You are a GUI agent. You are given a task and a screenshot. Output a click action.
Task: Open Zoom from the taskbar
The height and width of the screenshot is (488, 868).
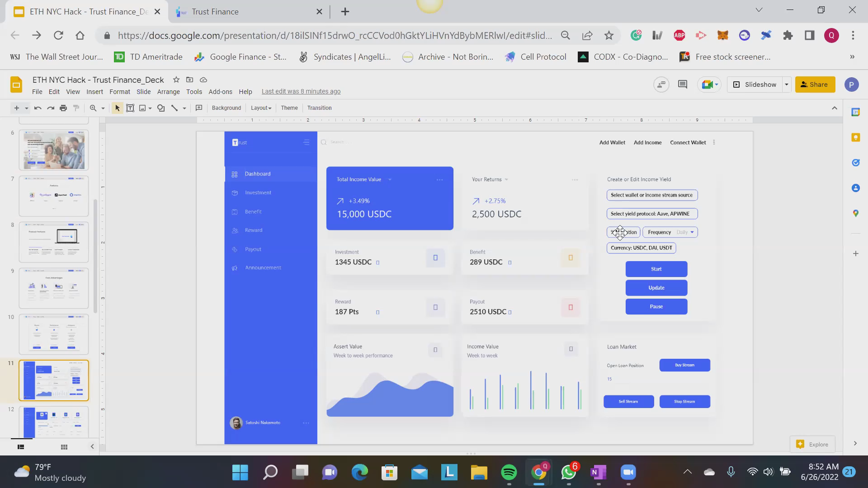coord(628,472)
